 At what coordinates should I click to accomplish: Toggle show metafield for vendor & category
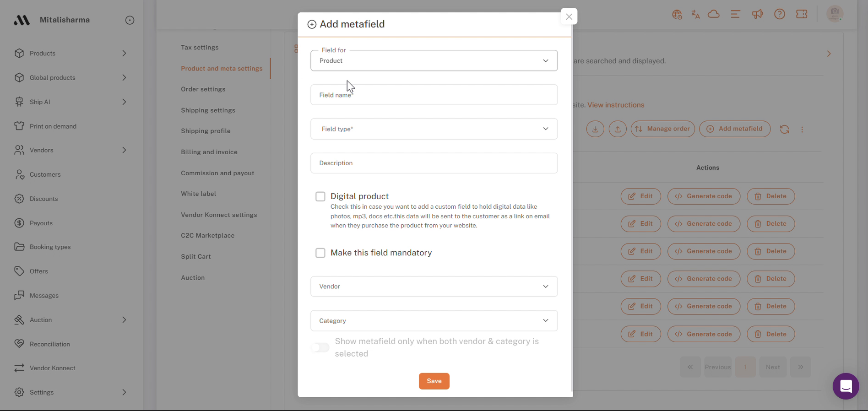pyautogui.click(x=320, y=348)
